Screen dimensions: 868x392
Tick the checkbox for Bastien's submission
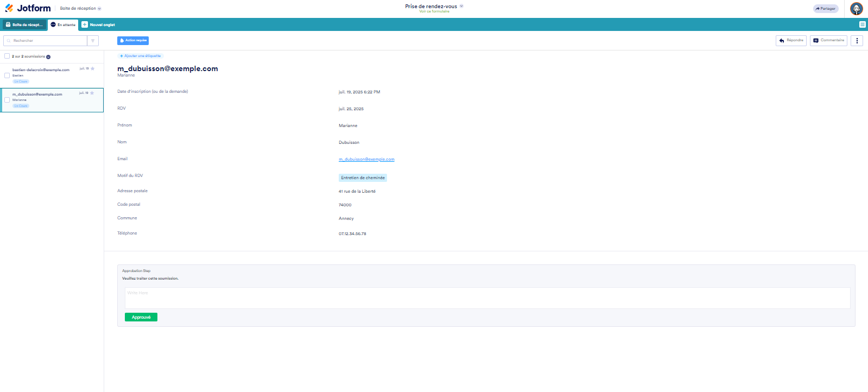coord(7,75)
